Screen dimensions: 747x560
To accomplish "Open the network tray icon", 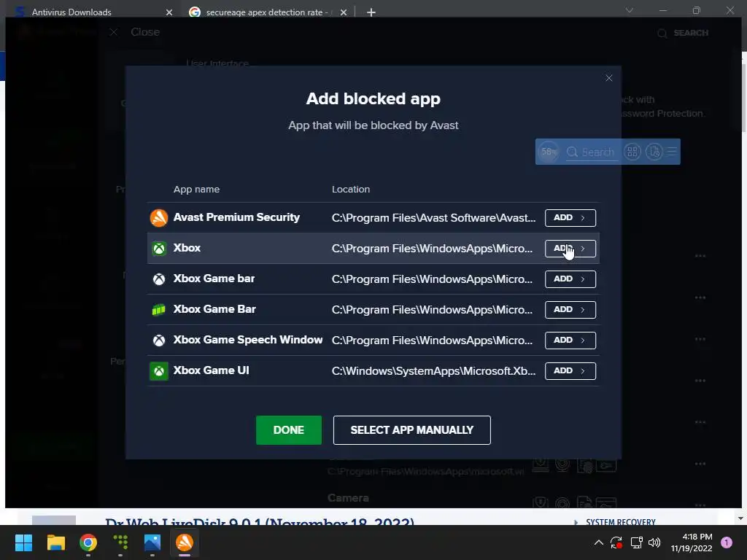I will pyautogui.click(x=636, y=542).
